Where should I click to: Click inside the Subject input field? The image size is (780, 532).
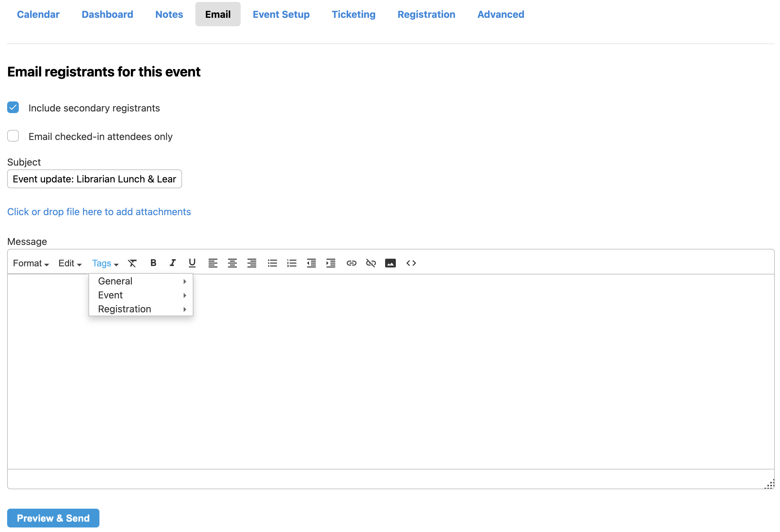click(x=94, y=179)
